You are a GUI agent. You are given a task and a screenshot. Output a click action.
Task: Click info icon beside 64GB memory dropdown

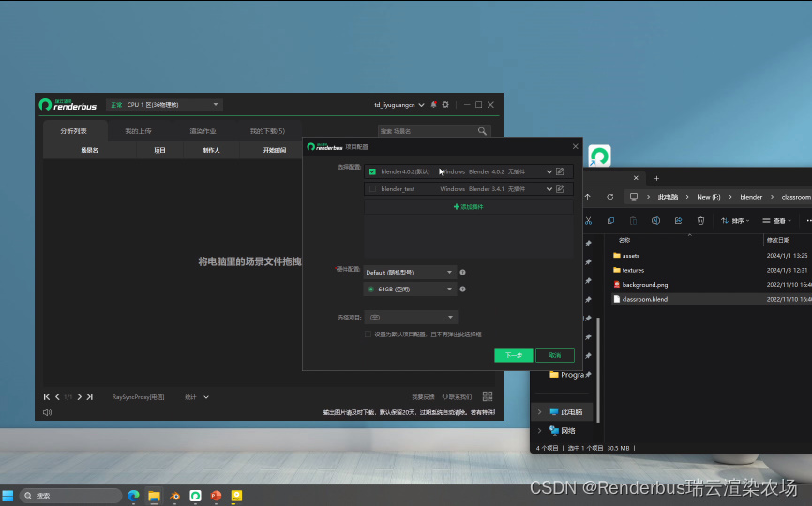[x=463, y=290]
